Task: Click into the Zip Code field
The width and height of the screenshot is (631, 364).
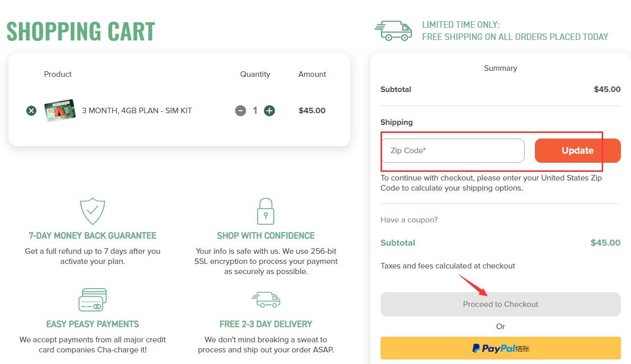Action: point(453,151)
